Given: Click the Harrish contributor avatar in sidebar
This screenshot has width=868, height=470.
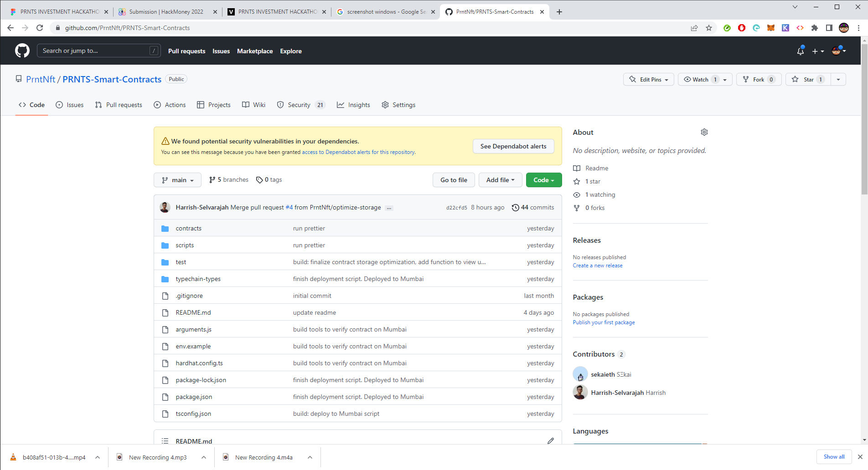Looking at the screenshot, I should (580, 392).
